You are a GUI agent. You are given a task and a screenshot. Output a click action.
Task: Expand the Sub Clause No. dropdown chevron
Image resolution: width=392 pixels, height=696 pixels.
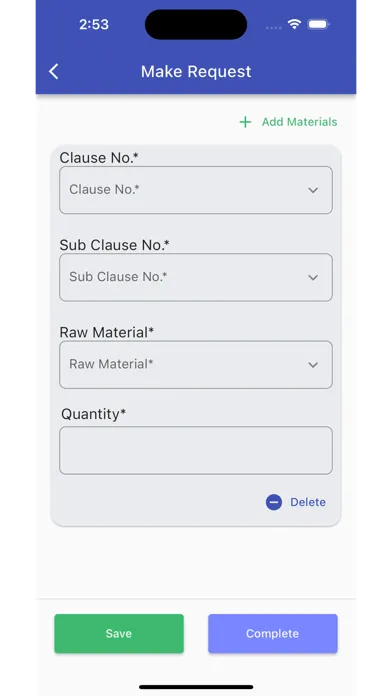pos(313,277)
